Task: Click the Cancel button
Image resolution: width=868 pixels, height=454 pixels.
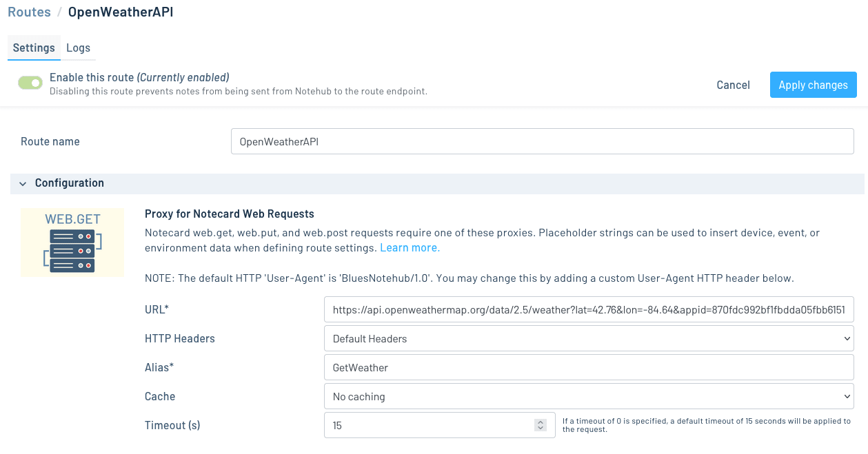Action: coord(733,85)
